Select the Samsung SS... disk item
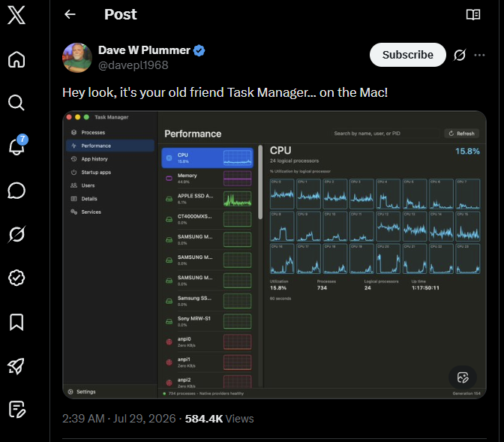The image size is (504, 442). (x=207, y=301)
